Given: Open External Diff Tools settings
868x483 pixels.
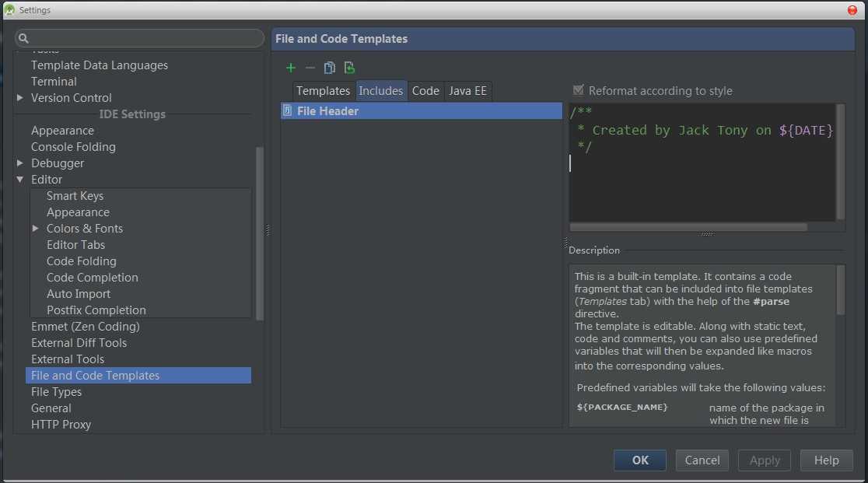Looking at the screenshot, I should (x=79, y=342).
